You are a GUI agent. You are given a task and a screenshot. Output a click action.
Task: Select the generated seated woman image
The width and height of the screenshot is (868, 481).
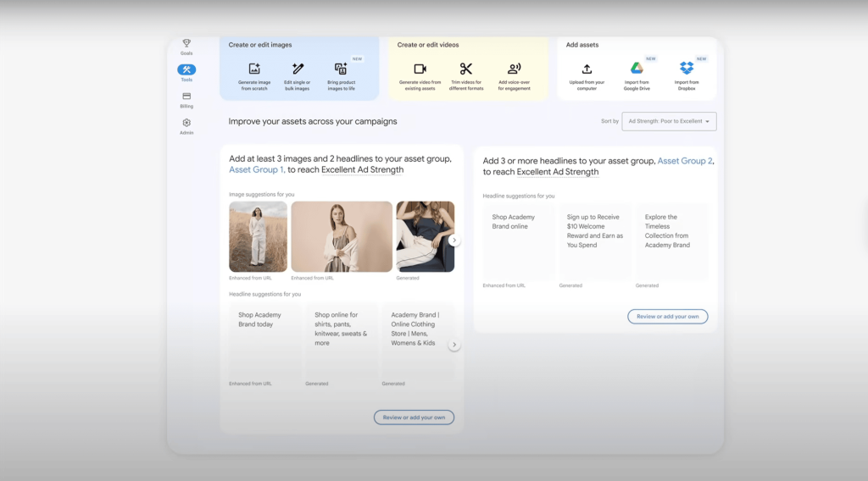426,236
